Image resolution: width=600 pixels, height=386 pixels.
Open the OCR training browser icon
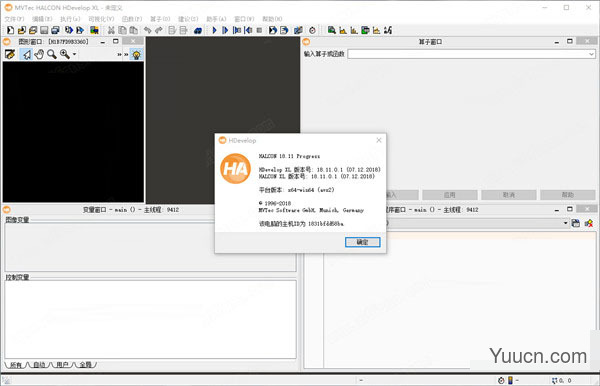[x=388, y=30]
